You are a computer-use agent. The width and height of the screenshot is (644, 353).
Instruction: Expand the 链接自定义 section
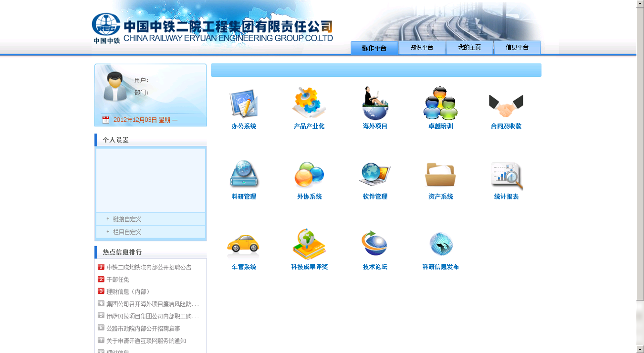coord(127,219)
